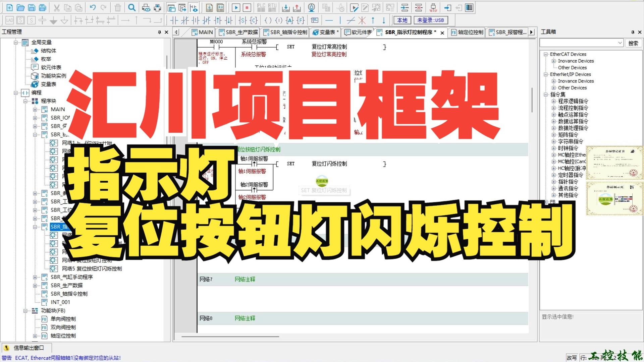Select the 双向阀控制 function block

[63, 327]
